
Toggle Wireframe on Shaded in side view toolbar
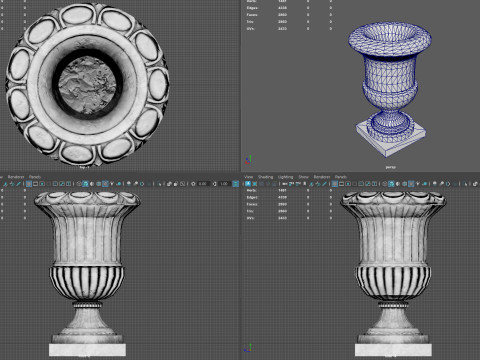tap(404, 184)
